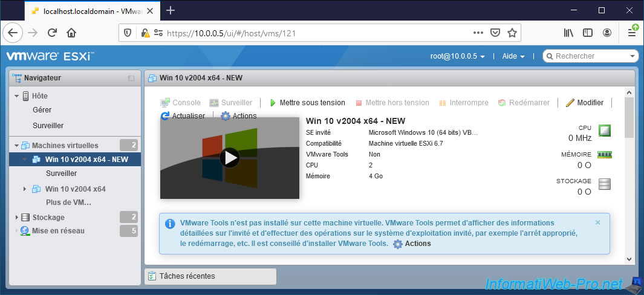This screenshot has height=295, width=644.
Task: Open the Aide help dropdown
Action: point(513,56)
